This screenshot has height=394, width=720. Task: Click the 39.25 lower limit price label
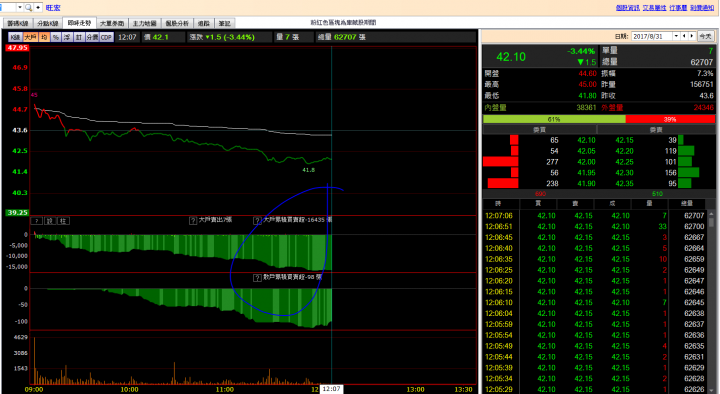coord(17,213)
